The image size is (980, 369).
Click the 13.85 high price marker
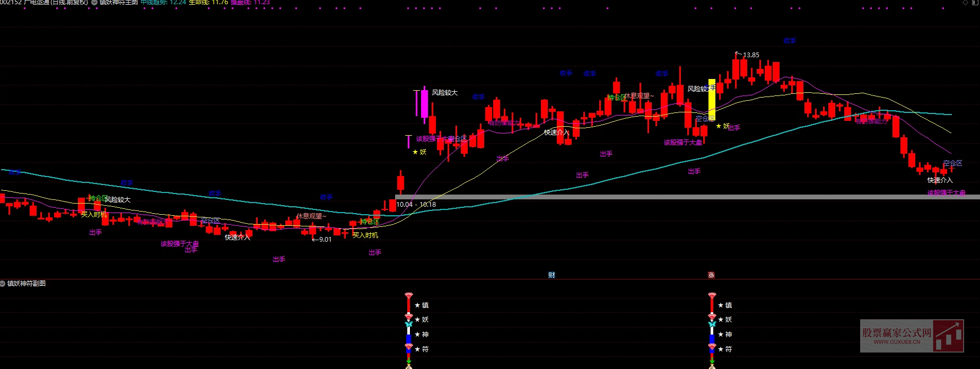(x=750, y=55)
